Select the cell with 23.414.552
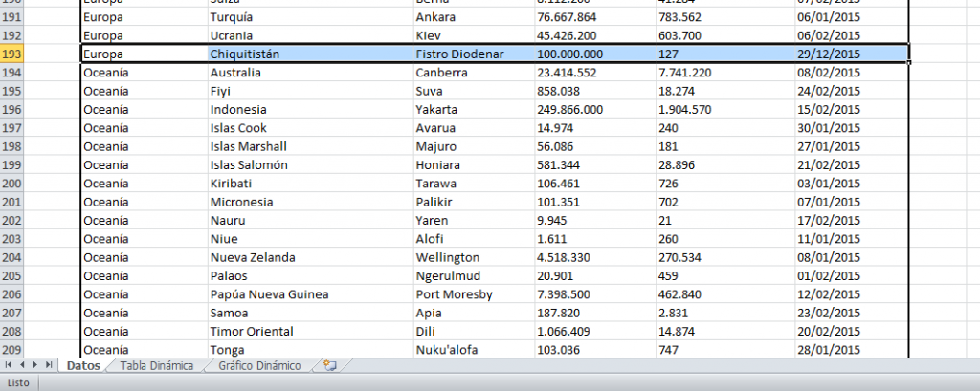The image size is (980, 391). coord(595,73)
